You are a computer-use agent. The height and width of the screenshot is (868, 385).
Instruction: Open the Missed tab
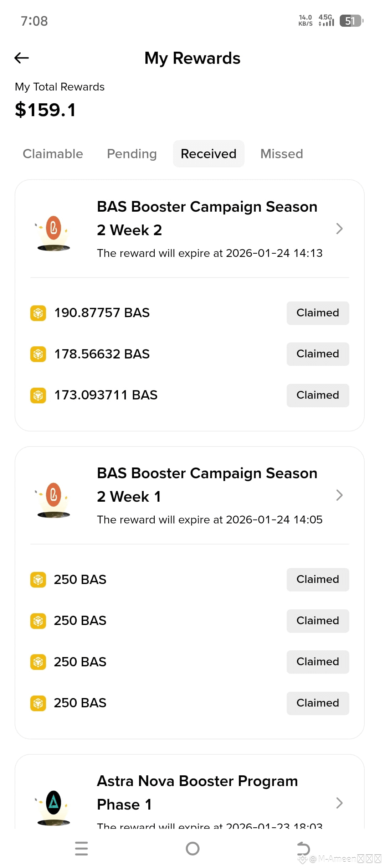click(282, 154)
